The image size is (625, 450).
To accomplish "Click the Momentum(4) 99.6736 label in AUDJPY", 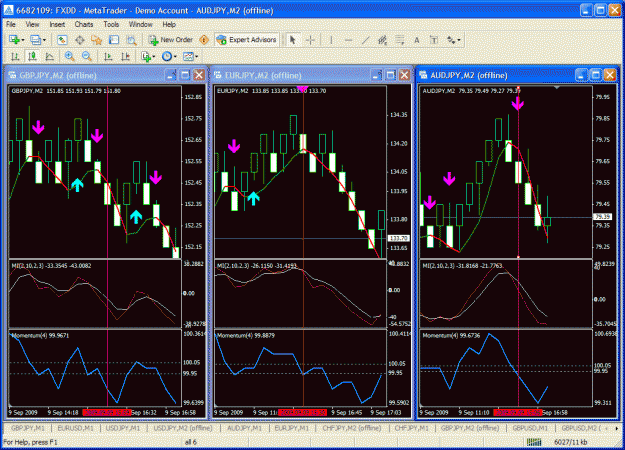I will (x=451, y=336).
